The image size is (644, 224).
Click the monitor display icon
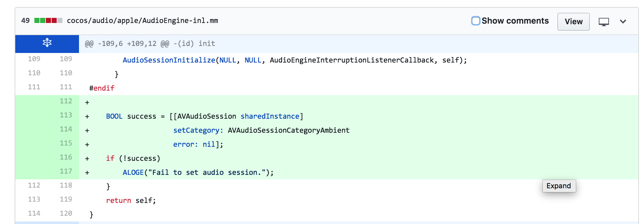[x=604, y=22]
